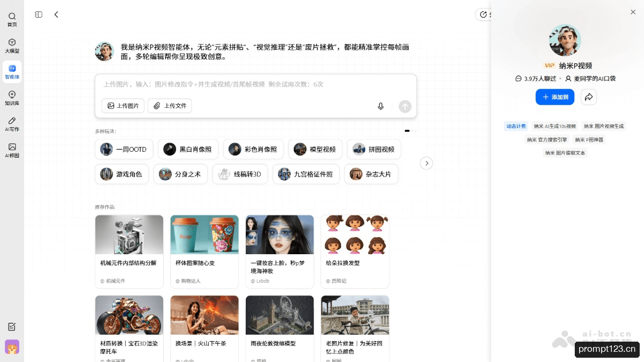
Task: Close the agent profile panel
Action: pos(633,12)
